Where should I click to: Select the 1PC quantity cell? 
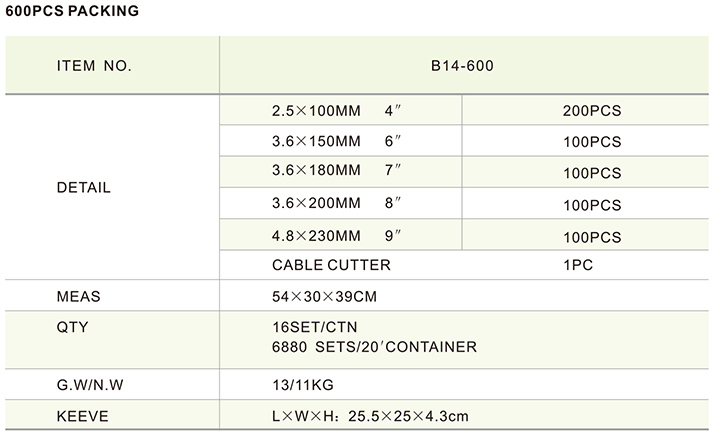tap(582, 266)
